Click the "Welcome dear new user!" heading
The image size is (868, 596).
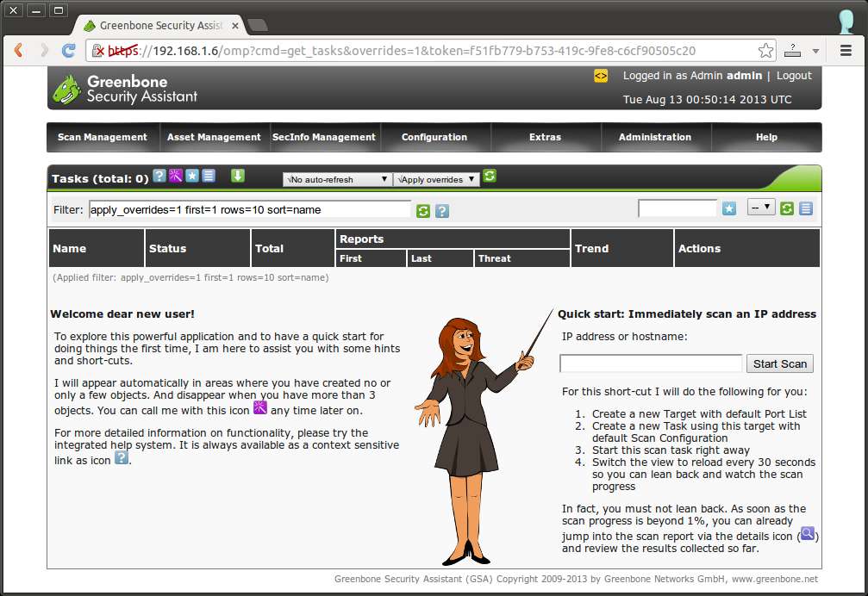coord(122,314)
